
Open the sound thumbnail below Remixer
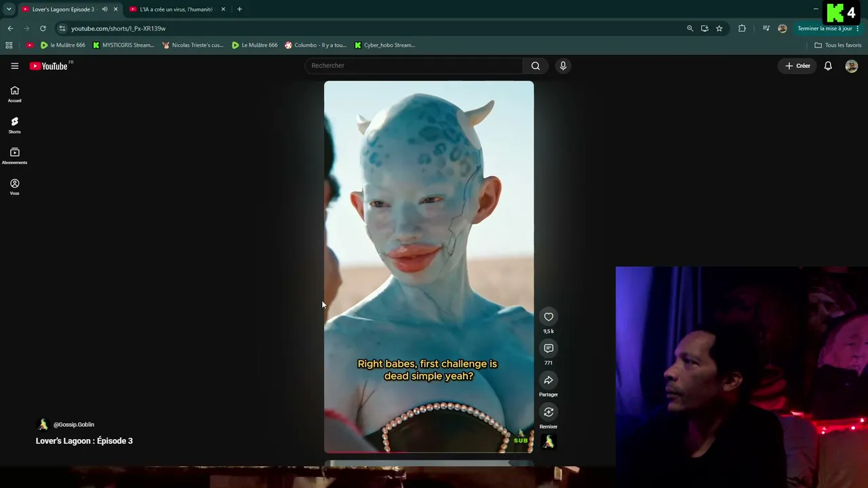pyautogui.click(x=549, y=443)
